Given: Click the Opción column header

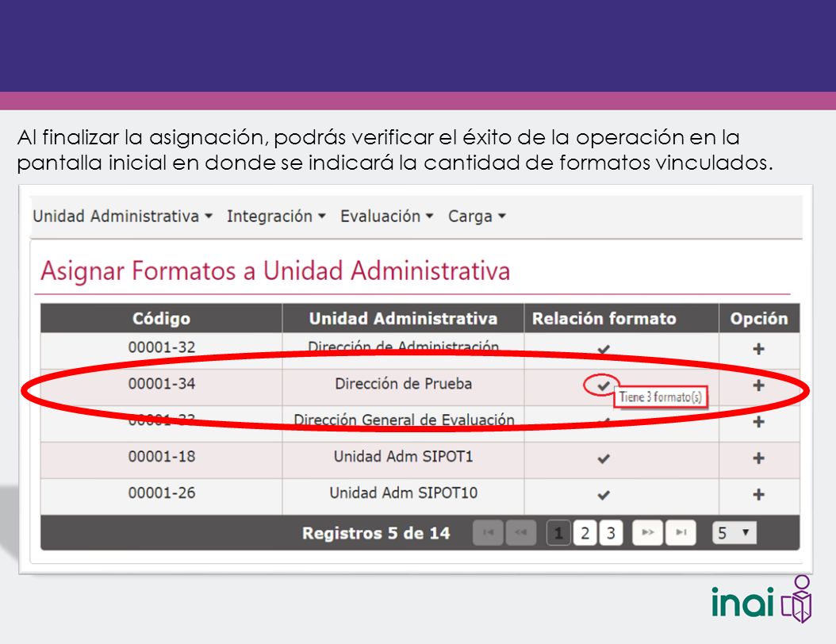Looking at the screenshot, I should coord(759,318).
